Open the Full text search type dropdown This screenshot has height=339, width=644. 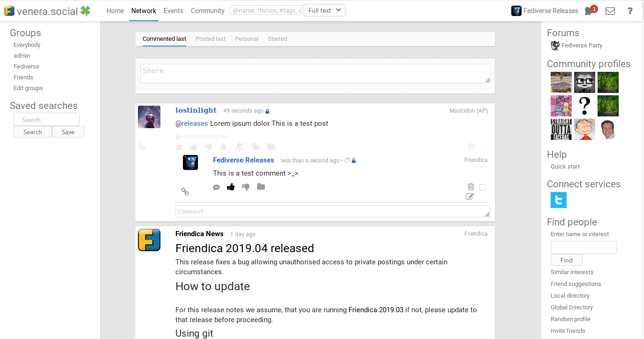325,10
